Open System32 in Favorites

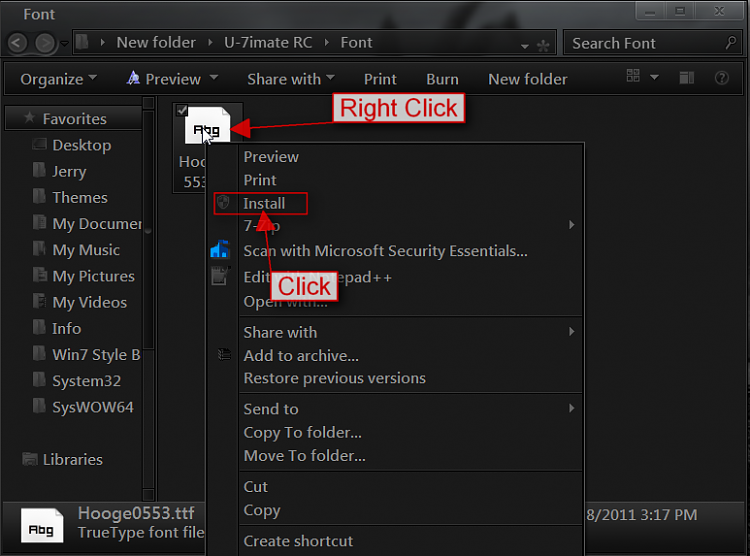pyautogui.click(x=87, y=381)
